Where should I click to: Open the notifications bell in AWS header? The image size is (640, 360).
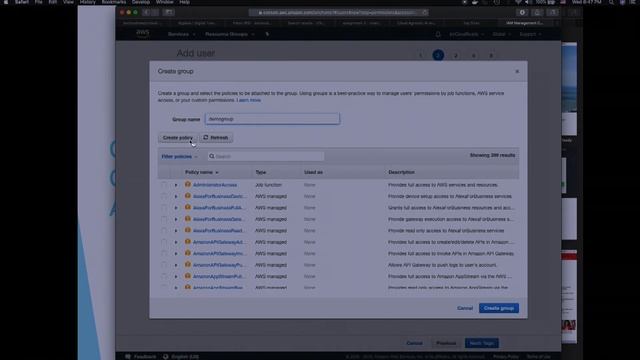[438, 34]
